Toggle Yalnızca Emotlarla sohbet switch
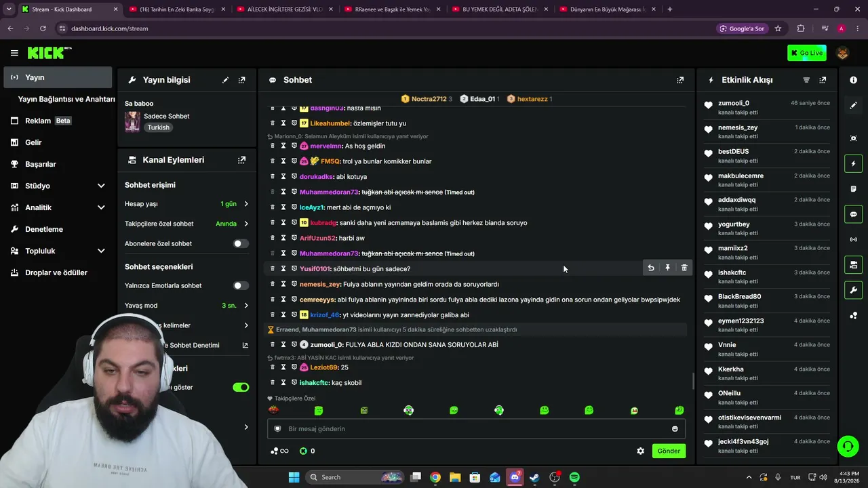The height and width of the screenshot is (488, 868). tap(241, 285)
